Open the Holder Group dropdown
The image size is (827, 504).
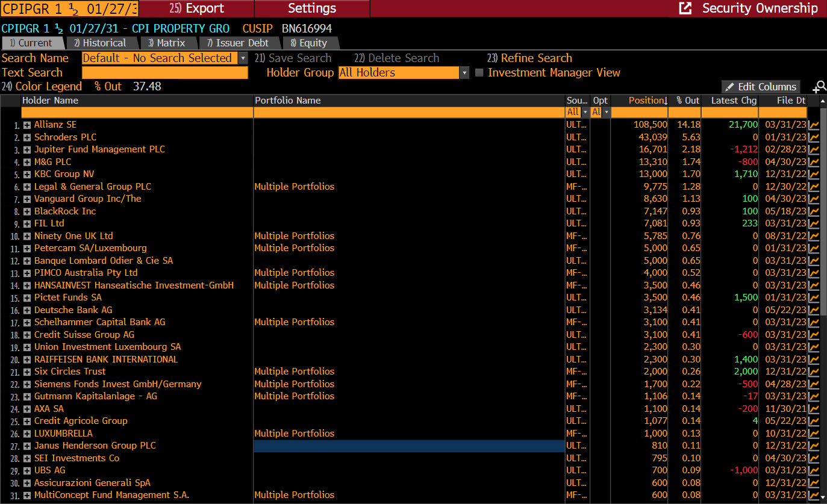(464, 73)
